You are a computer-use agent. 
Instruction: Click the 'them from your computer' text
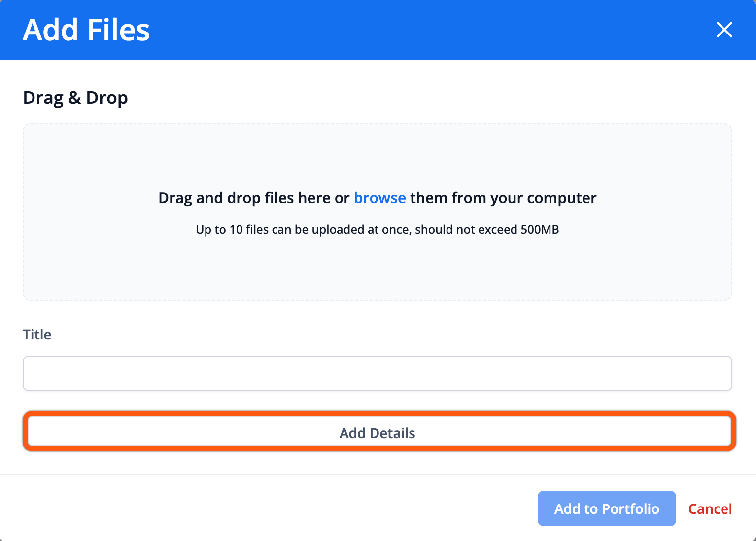tap(503, 198)
